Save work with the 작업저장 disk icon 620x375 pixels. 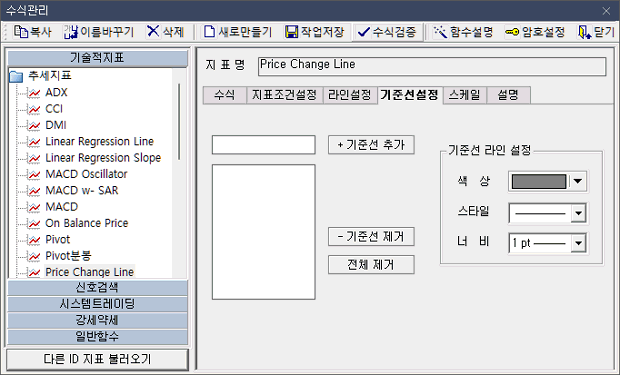[x=291, y=32]
